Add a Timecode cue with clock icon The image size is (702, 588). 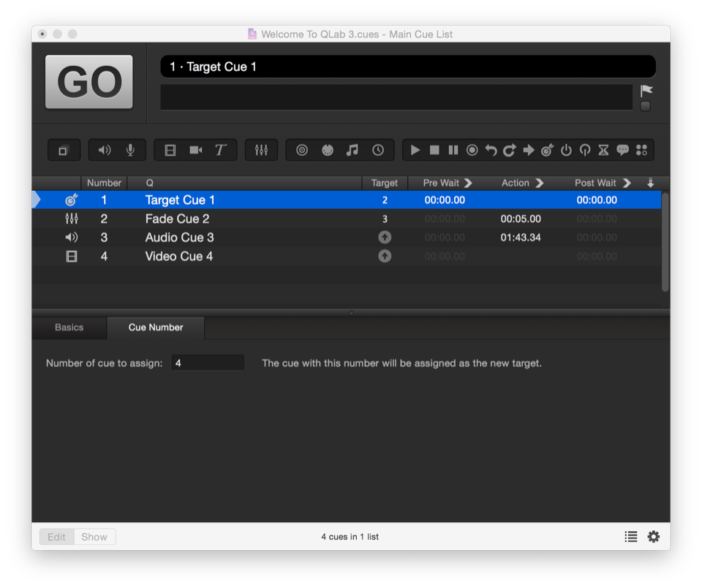point(378,150)
